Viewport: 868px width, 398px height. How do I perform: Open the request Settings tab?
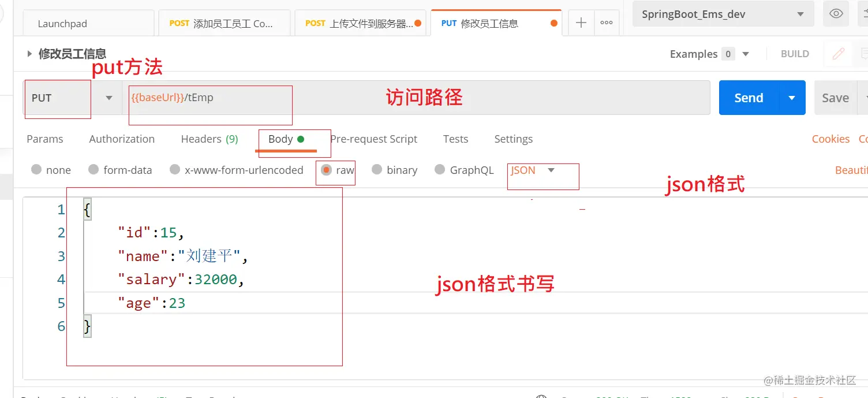click(514, 139)
